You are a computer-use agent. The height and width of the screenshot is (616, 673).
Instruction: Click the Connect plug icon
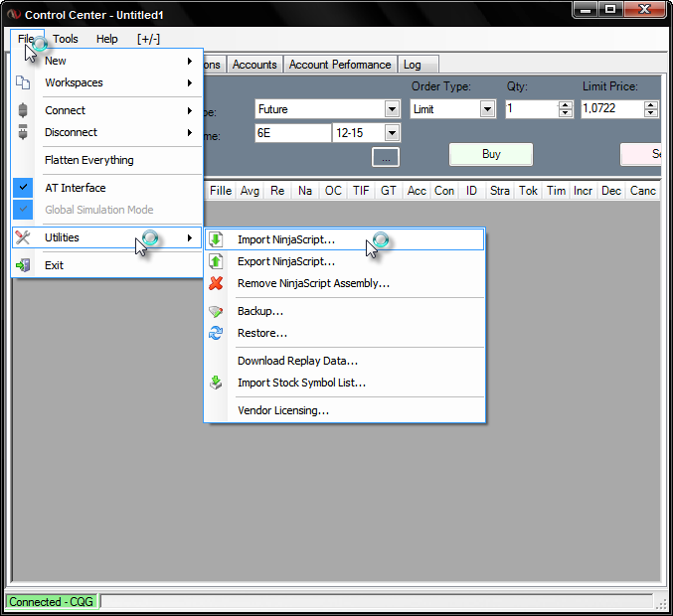tap(23, 110)
